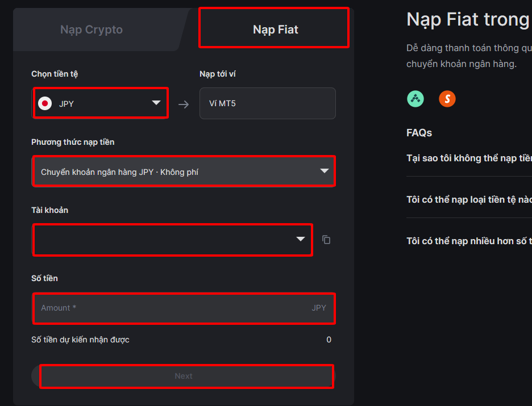Expand FAQ 'Tôi có thể nạp loại tiền tệ nào'

tap(469, 200)
